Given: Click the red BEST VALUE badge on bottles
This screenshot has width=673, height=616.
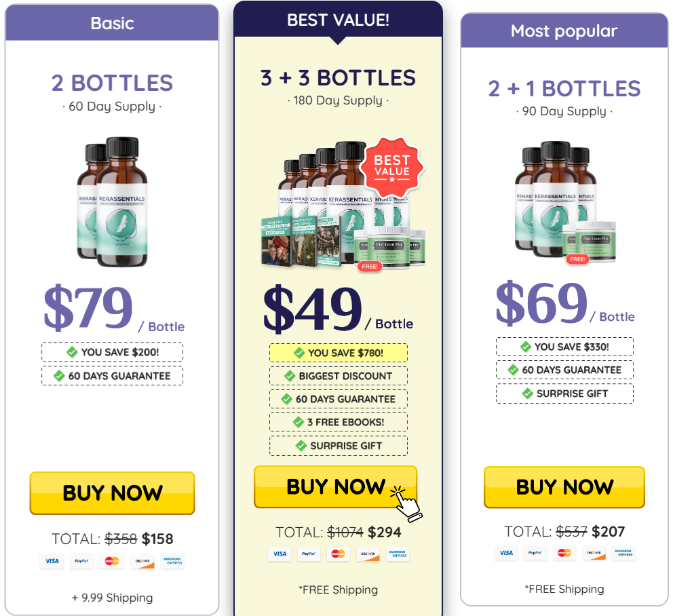Looking at the screenshot, I should pyautogui.click(x=392, y=165).
